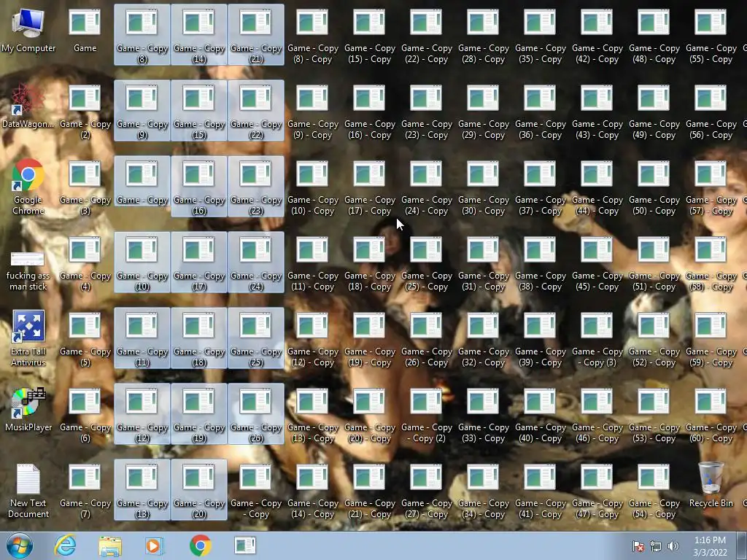Select the highlighted Game - Copy (26) icon
This screenshot has width=747, height=560.
[x=256, y=414]
